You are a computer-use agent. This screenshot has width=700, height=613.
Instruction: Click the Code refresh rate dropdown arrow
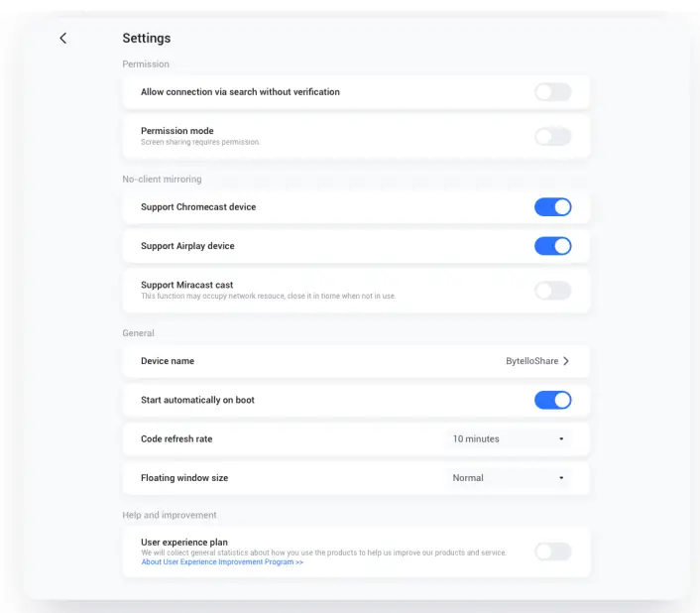point(561,438)
